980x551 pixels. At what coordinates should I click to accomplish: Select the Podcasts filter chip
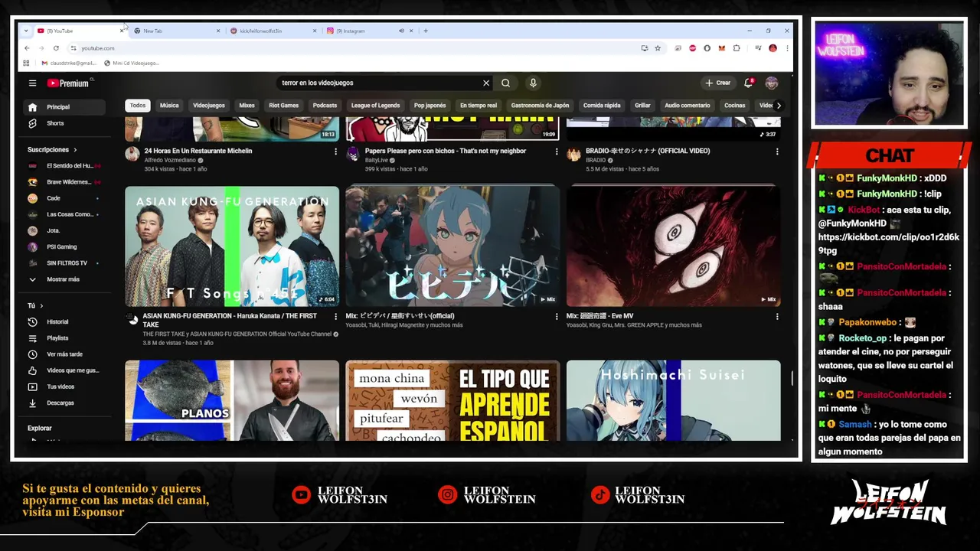[x=325, y=106]
